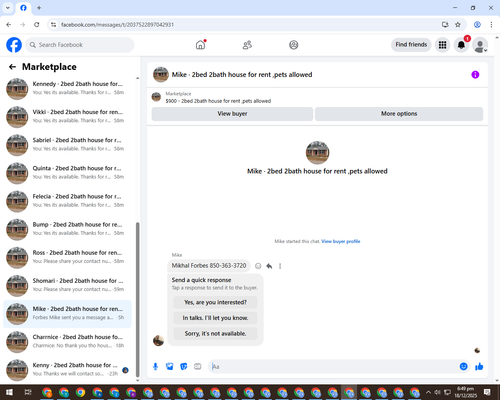This screenshot has height=400, width=500.
Task: Open the Groups icon in the top navigation
Action: click(x=294, y=45)
